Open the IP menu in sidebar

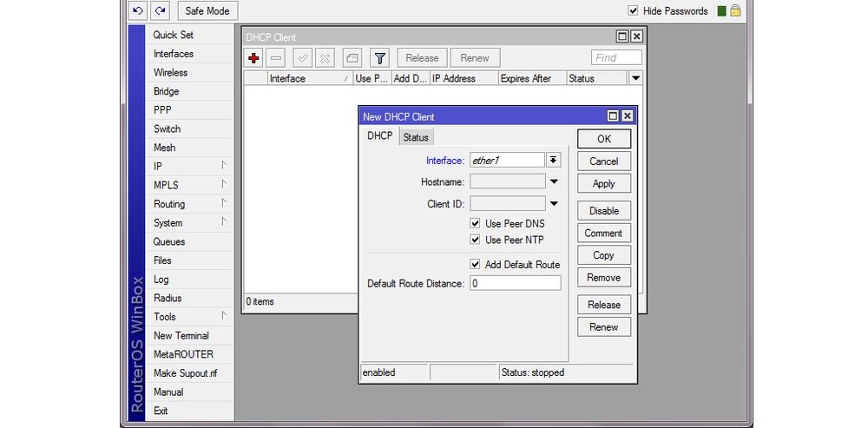(x=190, y=166)
